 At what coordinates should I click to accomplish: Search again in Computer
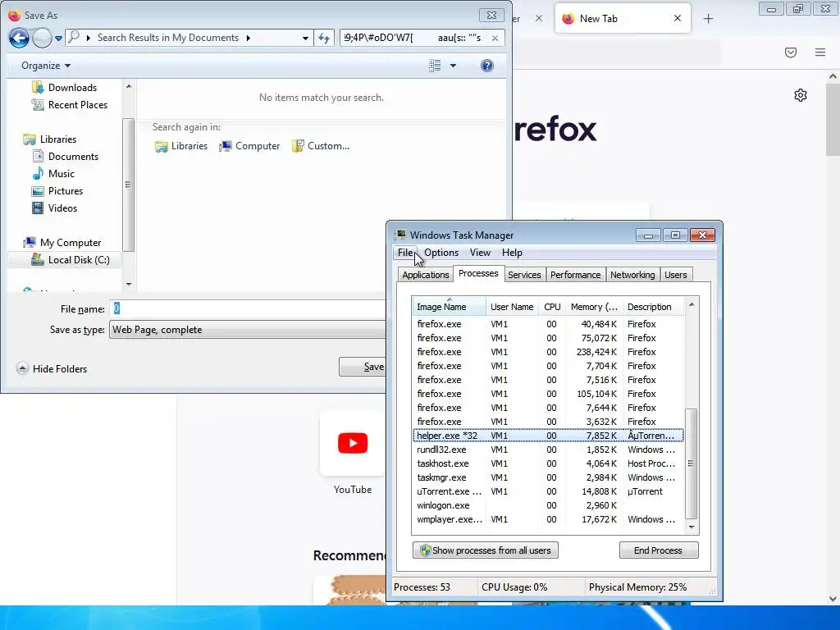click(249, 146)
